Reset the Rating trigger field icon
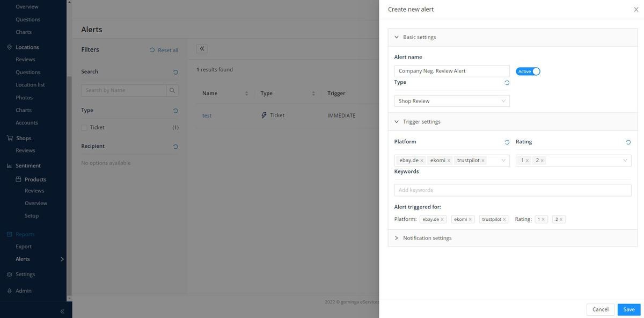The width and height of the screenshot is (644, 318). point(628,142)
